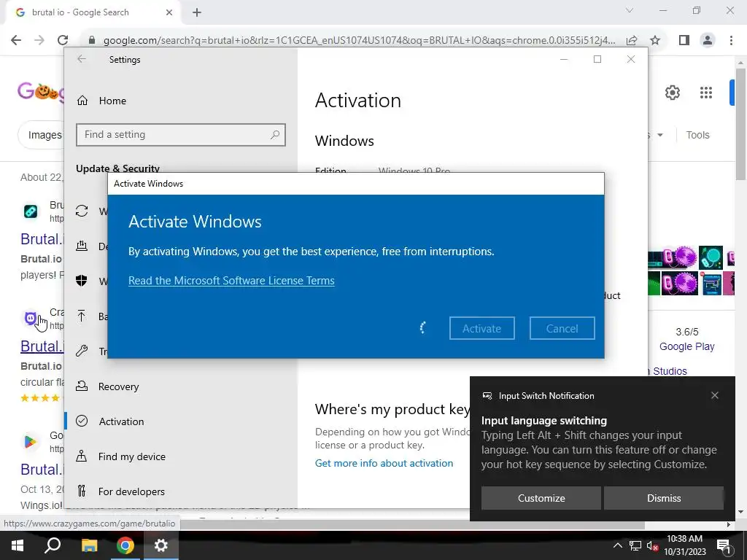747x560 pixels.
Task: Select the Images filter on Google Search
Action: [x=44, y=135]
